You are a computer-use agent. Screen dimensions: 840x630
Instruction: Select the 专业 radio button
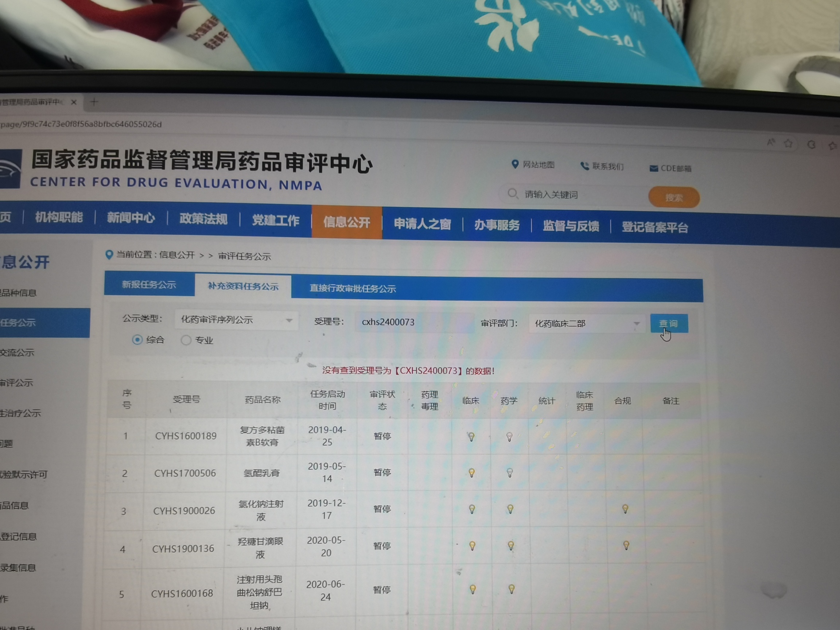[x=186, y=340]
